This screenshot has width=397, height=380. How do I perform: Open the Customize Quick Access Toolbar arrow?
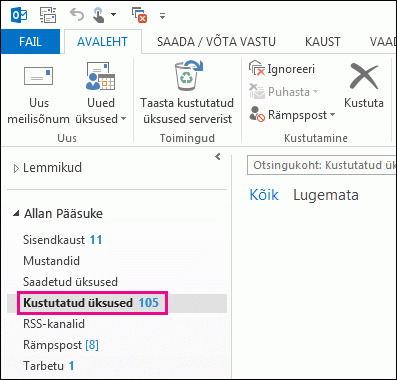click(162, 15)
